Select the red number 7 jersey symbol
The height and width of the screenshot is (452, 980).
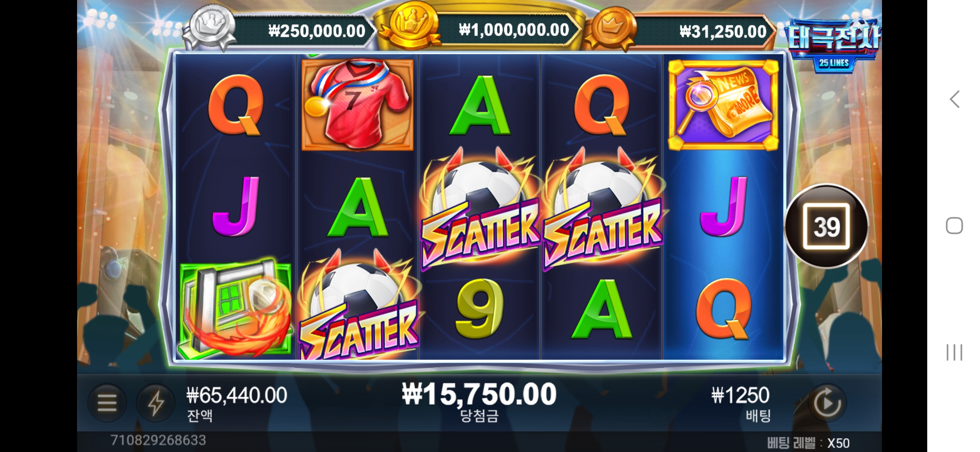pyautogui.click(x=357, y=105)
